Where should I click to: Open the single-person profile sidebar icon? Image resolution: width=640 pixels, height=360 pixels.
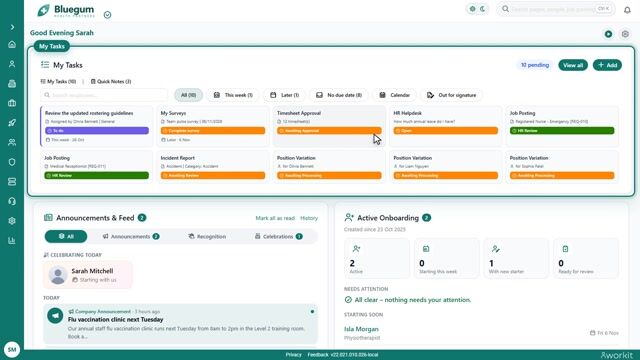(x=12, y=64)
